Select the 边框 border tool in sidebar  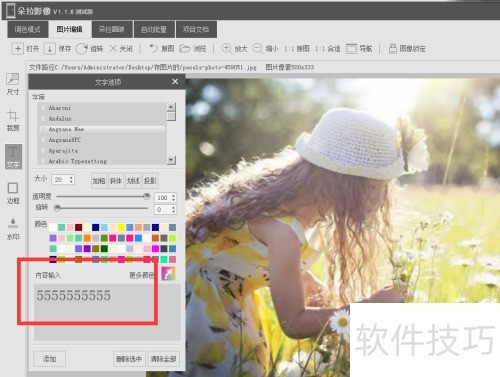click(13, 193)
